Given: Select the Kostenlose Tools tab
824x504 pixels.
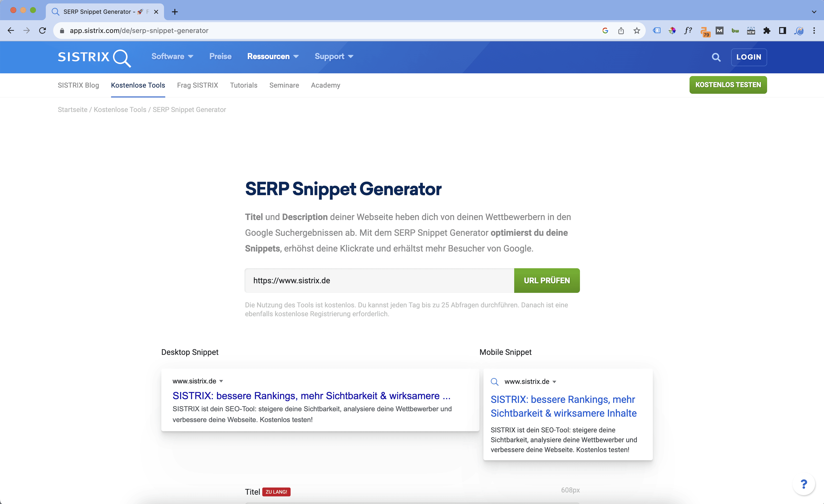Looking at the screenshot, I should [138, 85].
